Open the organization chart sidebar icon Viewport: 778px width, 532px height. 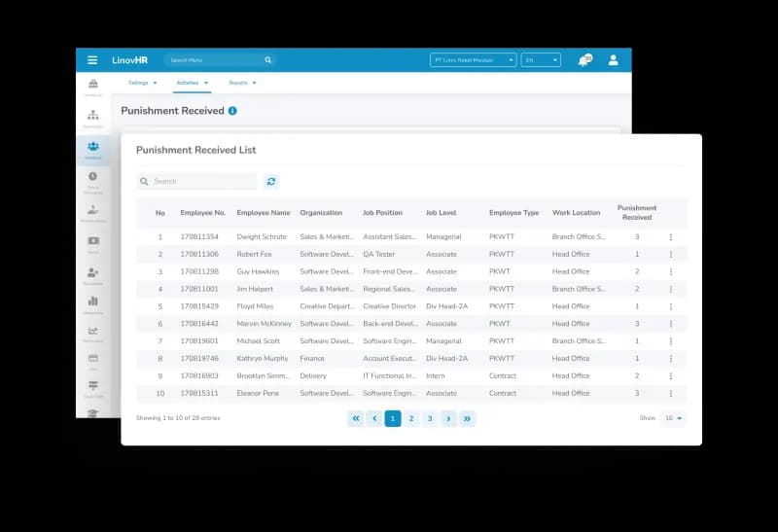pos(92,117)
